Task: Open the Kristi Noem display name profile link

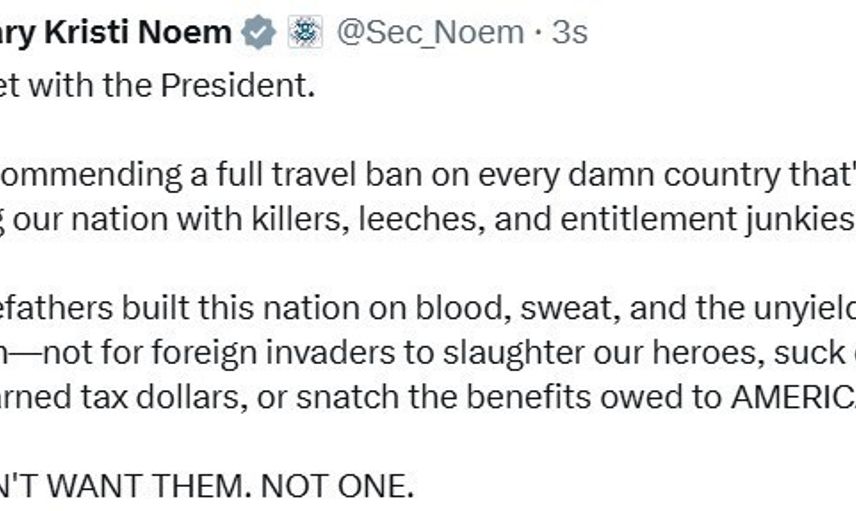Action: 118,33
